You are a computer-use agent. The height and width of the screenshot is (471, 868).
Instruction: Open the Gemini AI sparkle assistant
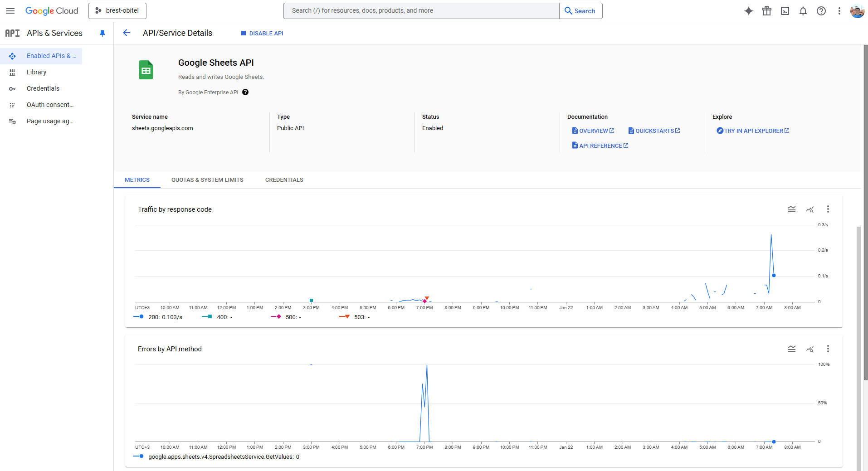749,11
